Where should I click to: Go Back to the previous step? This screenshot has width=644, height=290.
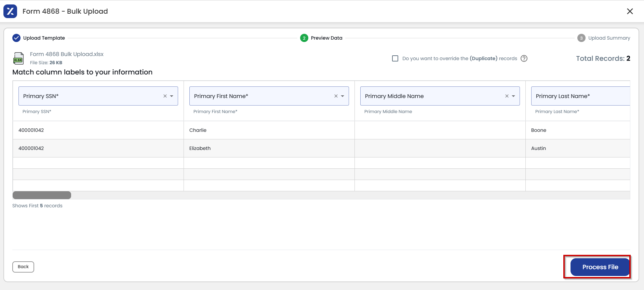tap(23, 267)
